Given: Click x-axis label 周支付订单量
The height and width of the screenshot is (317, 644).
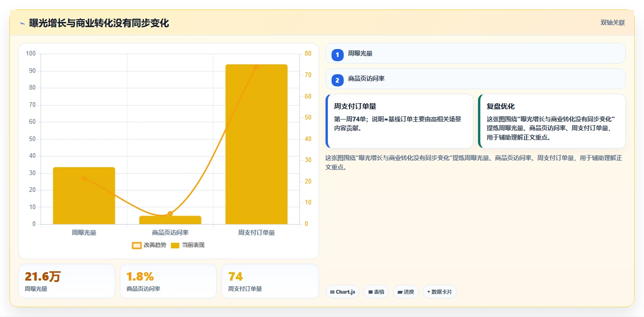Looking at the screenshot, I should [x=256, y=232].
